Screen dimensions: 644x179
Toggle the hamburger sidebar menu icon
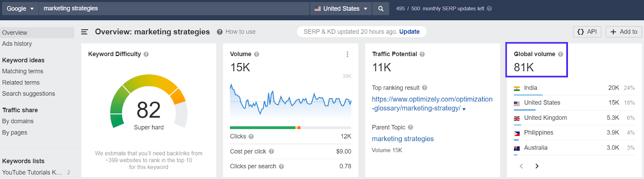pyautogui.click(x=85, y=32)
